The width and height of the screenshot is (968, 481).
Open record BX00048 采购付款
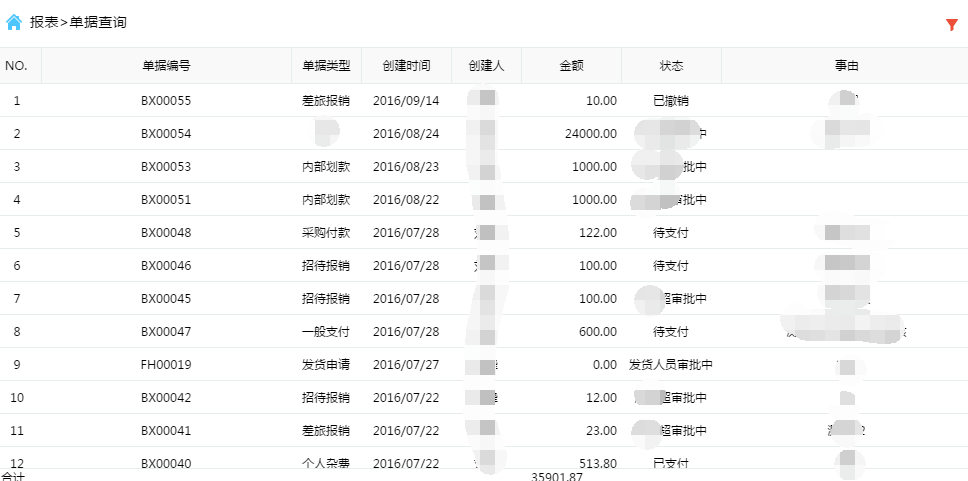pyautogui.click(x=166, y=233)
